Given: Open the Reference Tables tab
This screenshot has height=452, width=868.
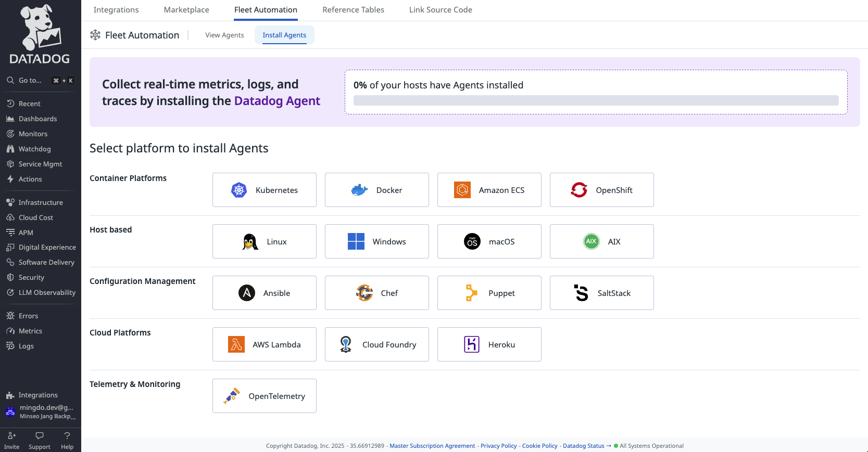Looking at the screenshot, I should tap(354, 10).
